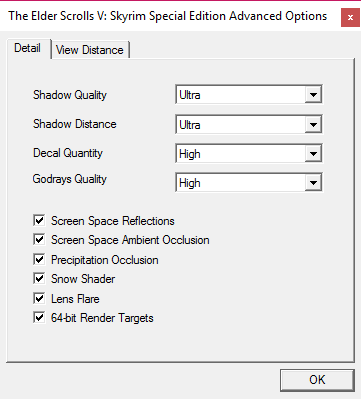This screenshot has width=361, height=399.
Task: Disable Screen Space Reflections checkbox
Action: [39, 220]
